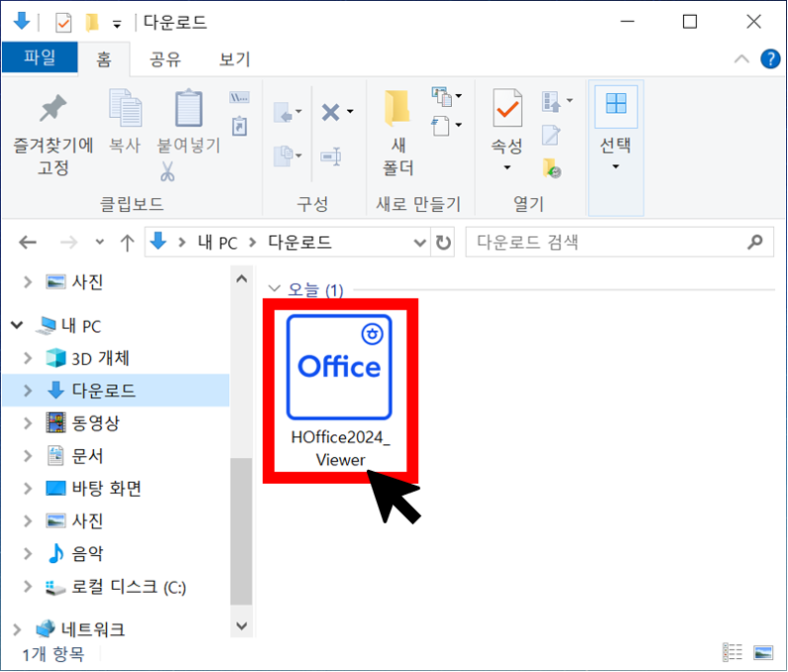788x672 pixels.
Task: Click the navigation pane scrollbar thumb
Action: (242, 532)
